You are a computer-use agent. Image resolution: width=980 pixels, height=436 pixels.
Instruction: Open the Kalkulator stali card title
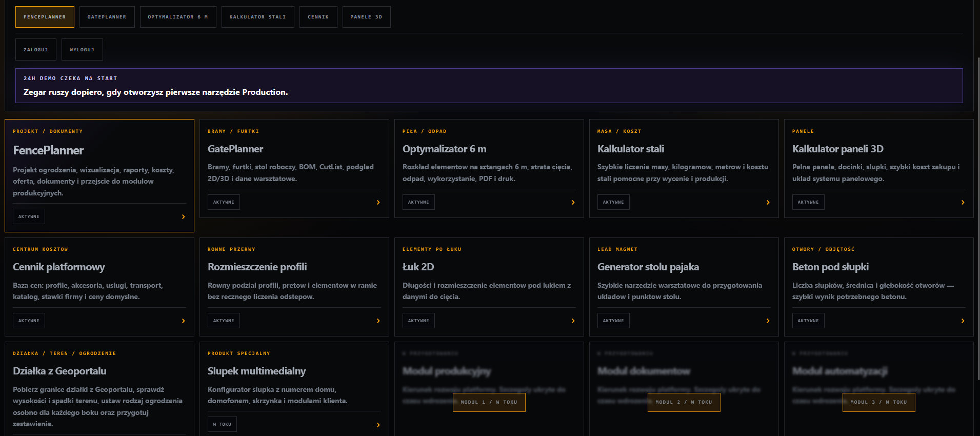click(x=631, y=149)
